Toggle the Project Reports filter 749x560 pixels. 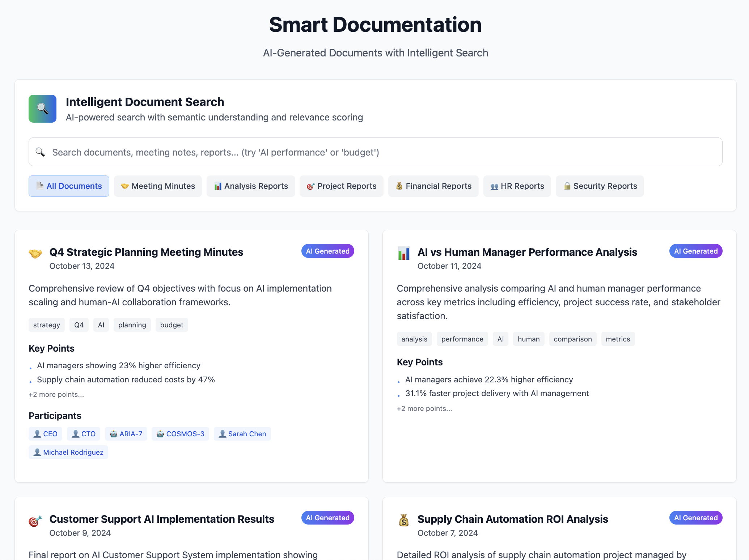click(341, 186)
